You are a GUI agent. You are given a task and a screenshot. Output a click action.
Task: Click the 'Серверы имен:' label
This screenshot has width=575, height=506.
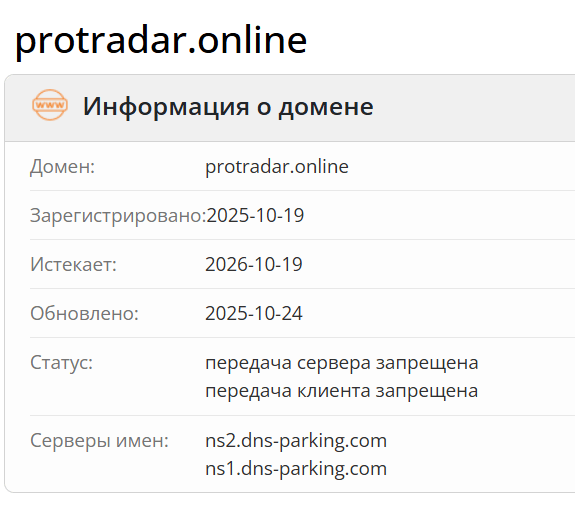click(x=99, y=441)
